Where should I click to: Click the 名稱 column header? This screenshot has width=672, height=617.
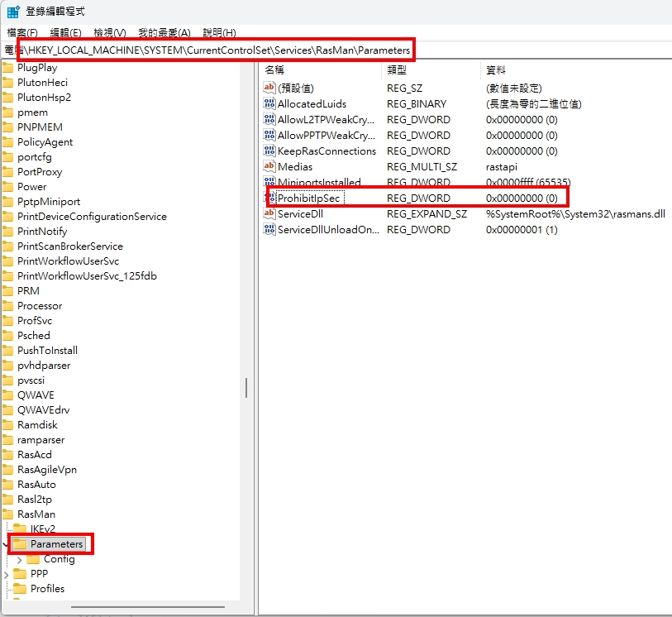tap(274, 70)
